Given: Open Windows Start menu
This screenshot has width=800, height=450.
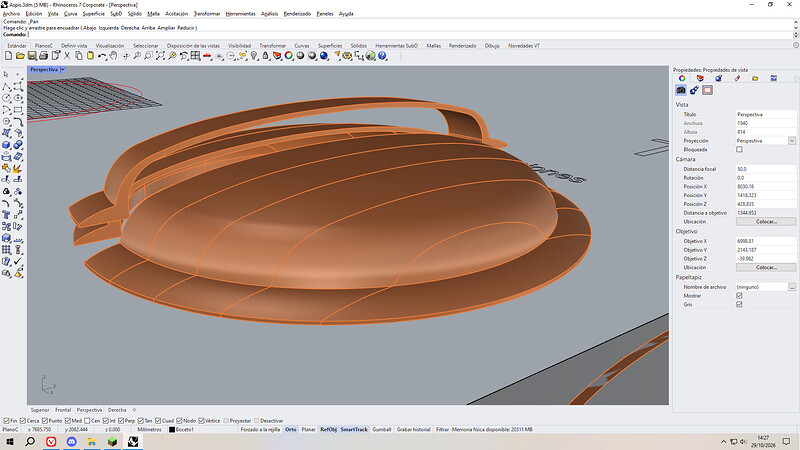Looking at the screenshot, I should 10,442.
